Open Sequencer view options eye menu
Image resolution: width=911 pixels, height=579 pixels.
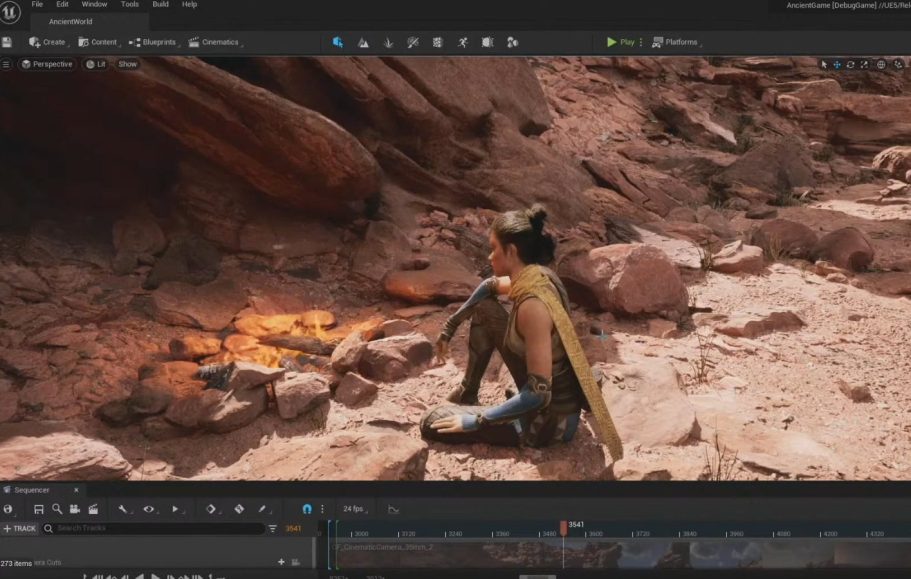[149, 509]
